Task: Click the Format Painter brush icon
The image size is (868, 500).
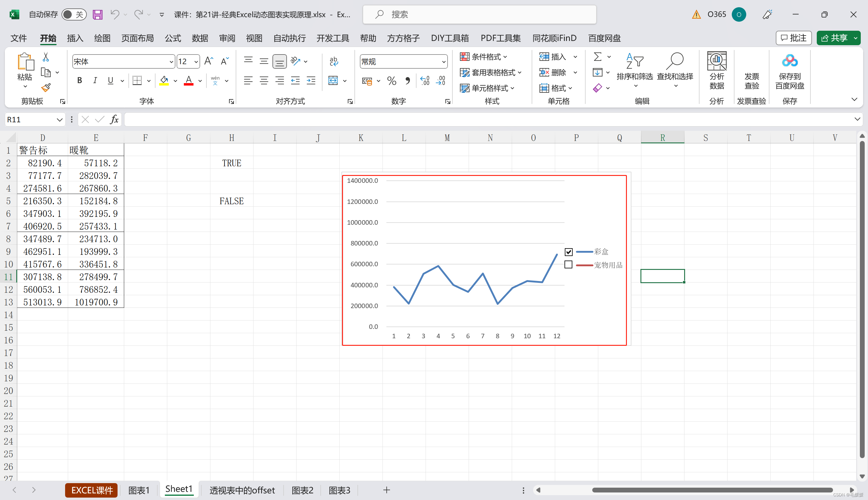Action: pos(46,88)
